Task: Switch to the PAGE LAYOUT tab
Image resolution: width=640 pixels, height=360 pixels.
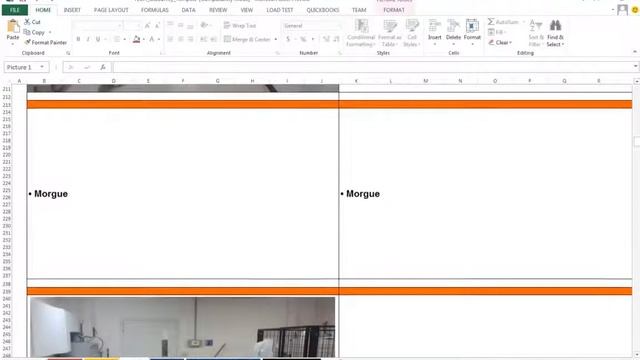Action: click(111, 10)
